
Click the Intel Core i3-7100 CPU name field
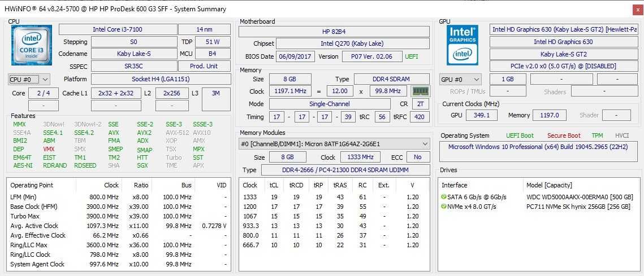[x=118, y=29]
